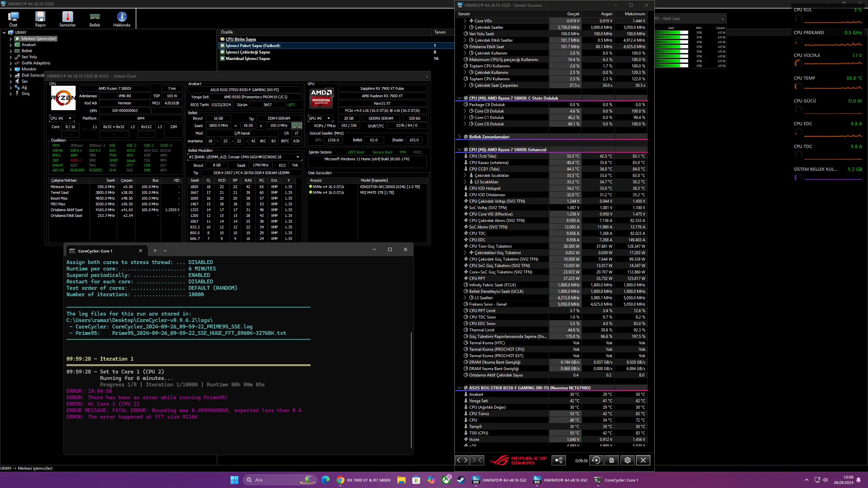Switch to Chrome RX 7900 XT taskbar window
Image resolution: width=868 pixels, height=488 pixels.
point(363,480)
